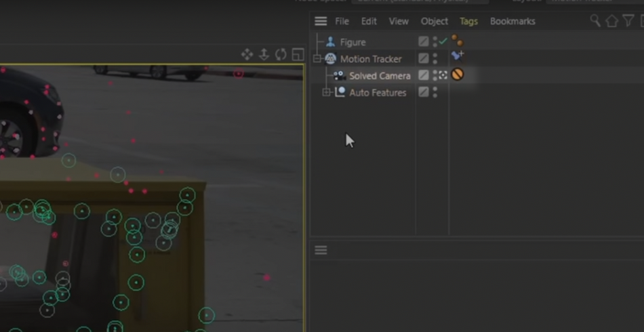644x332 pixels.
Task: Toggle the Motion Tracker layer checkbox
Action: [424, 58]
